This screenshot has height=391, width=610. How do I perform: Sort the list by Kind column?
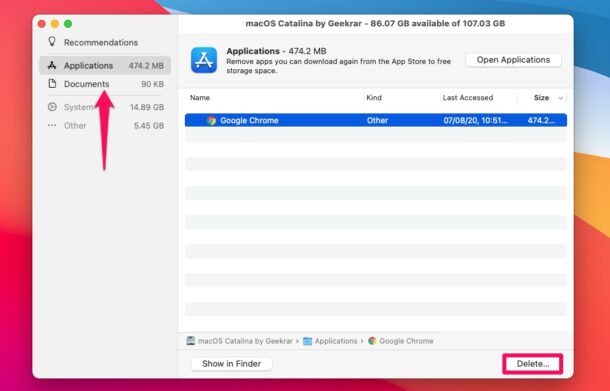pos(374,98)
